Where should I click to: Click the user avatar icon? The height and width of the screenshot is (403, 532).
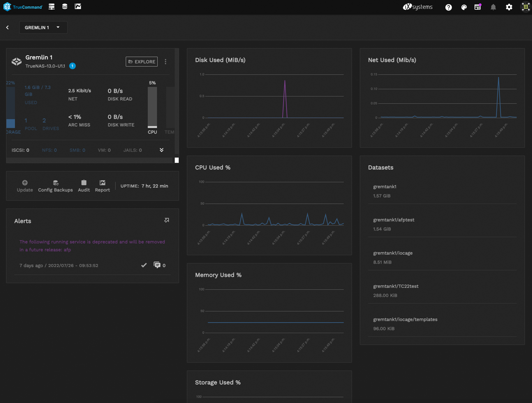tap(525, 7)
